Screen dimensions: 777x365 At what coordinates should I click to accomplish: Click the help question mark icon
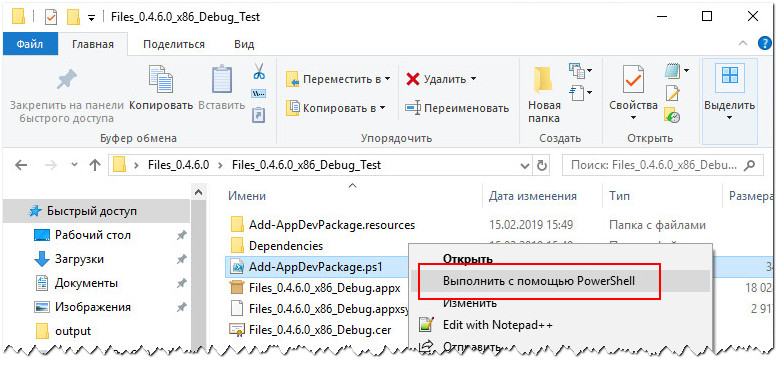point(765,44)
